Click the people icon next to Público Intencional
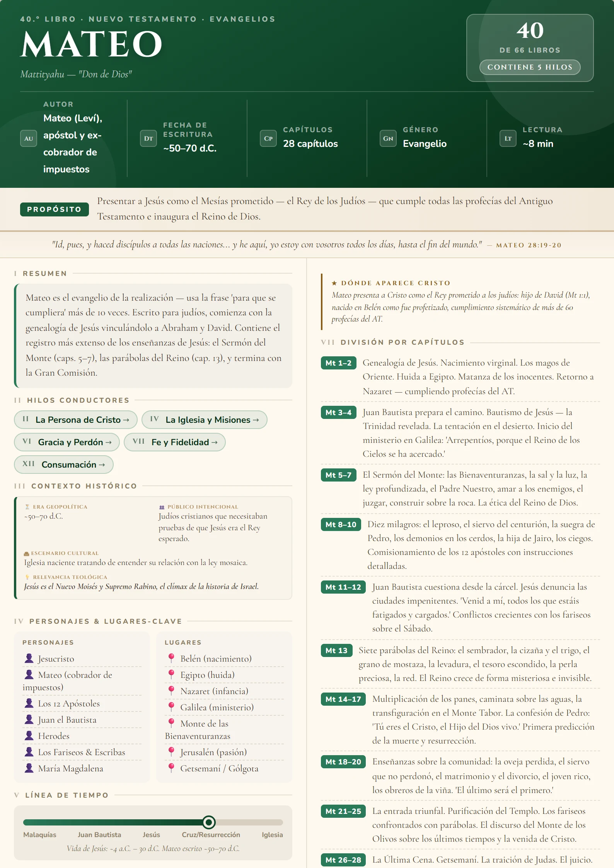The height and width of the screenshot is (868, 614). click(x=162, y=507)
